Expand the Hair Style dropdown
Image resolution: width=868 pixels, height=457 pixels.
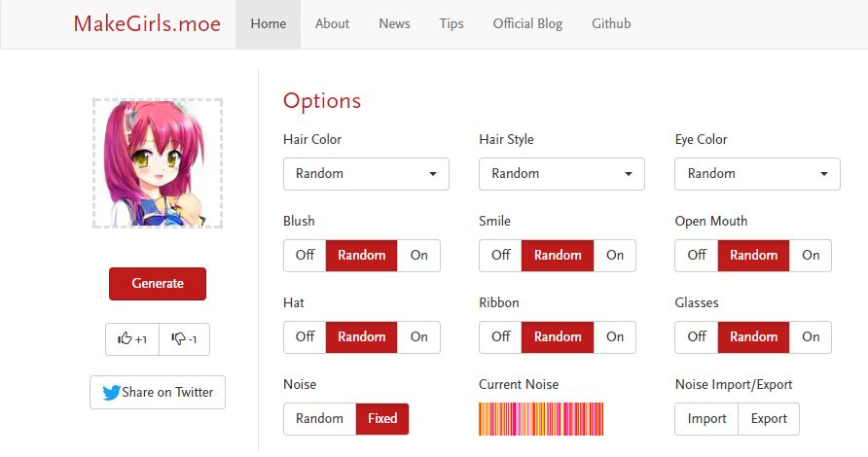click(x=561, y=174)
